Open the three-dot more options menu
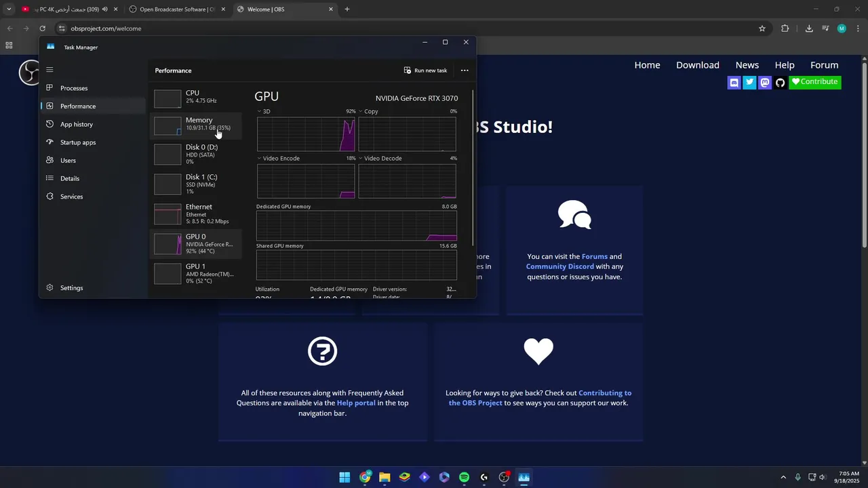 coord(465,70)
